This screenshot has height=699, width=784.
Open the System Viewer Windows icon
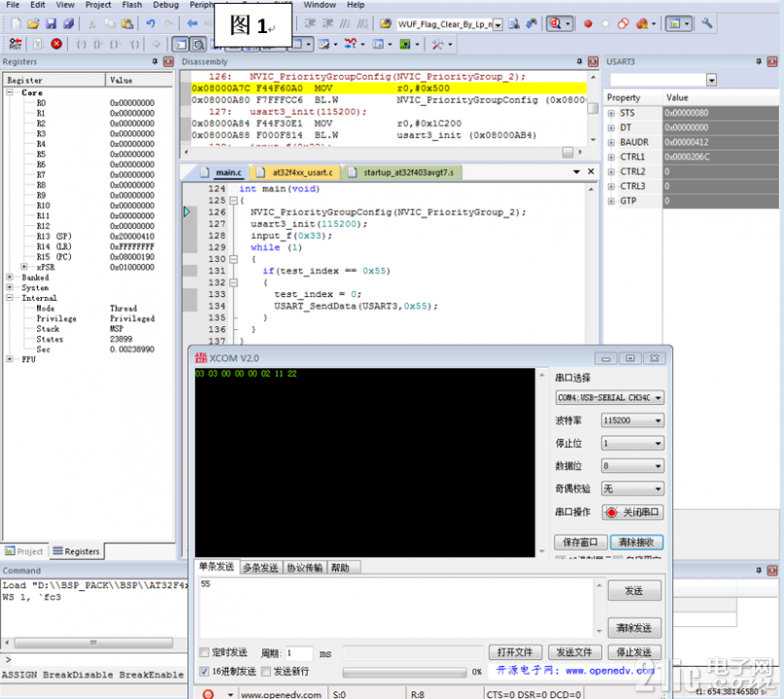(x=404, y=44)
